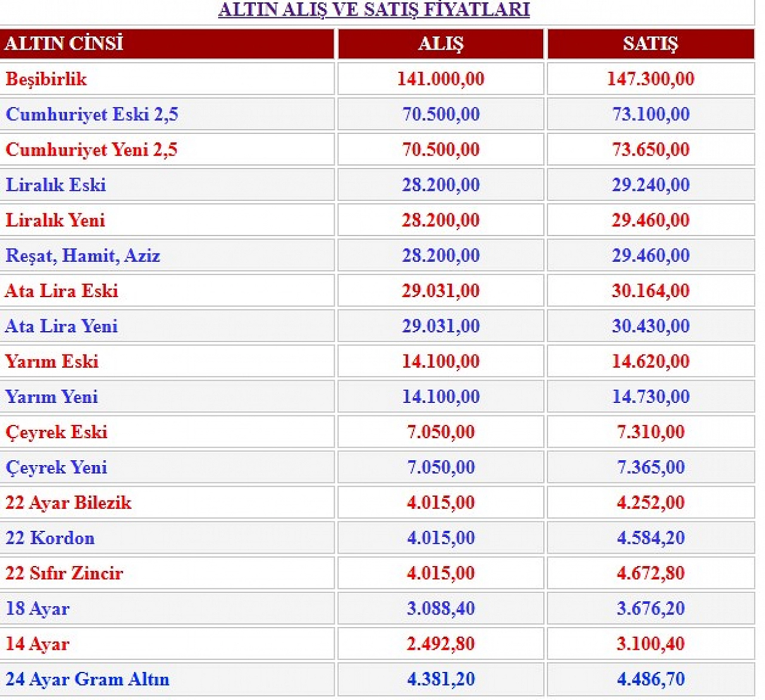Viewport: 765px width, 700px height.
Task: Open the ALTIN ALIŞ VE SATIŞ FİYATLARI link
Action: [374, 10]
